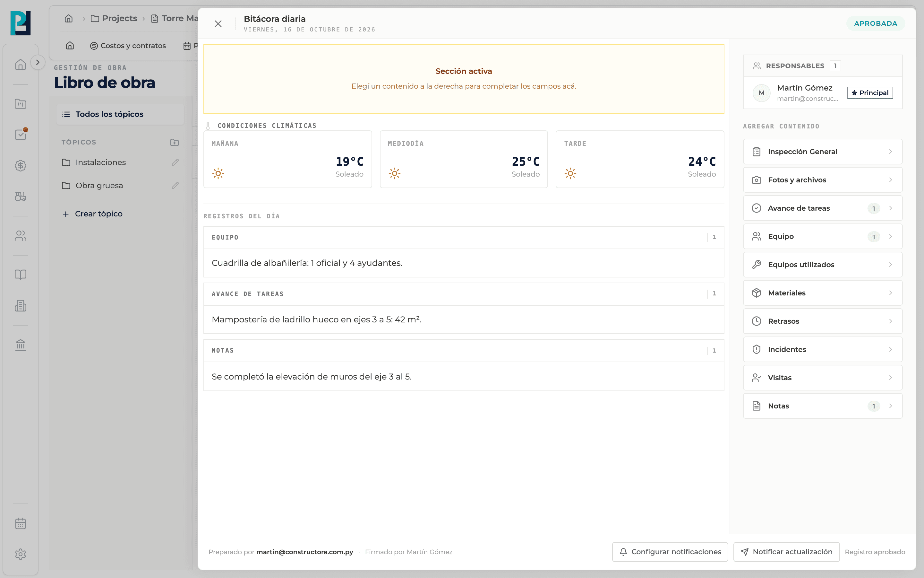This screenshot has height=578, width=924.
Task: Click the Cuadrilla de albañilería record text
Action: (x=307, y=263)
